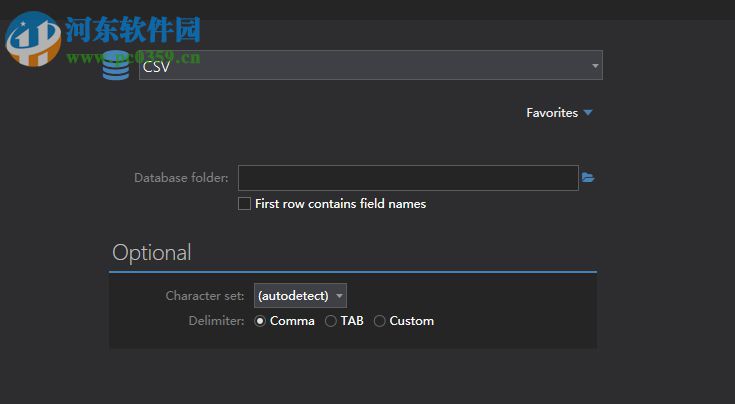Click the Database folder label
This screenshot has width=735, height=404.
pyautogui.click(x=181, y=178)
